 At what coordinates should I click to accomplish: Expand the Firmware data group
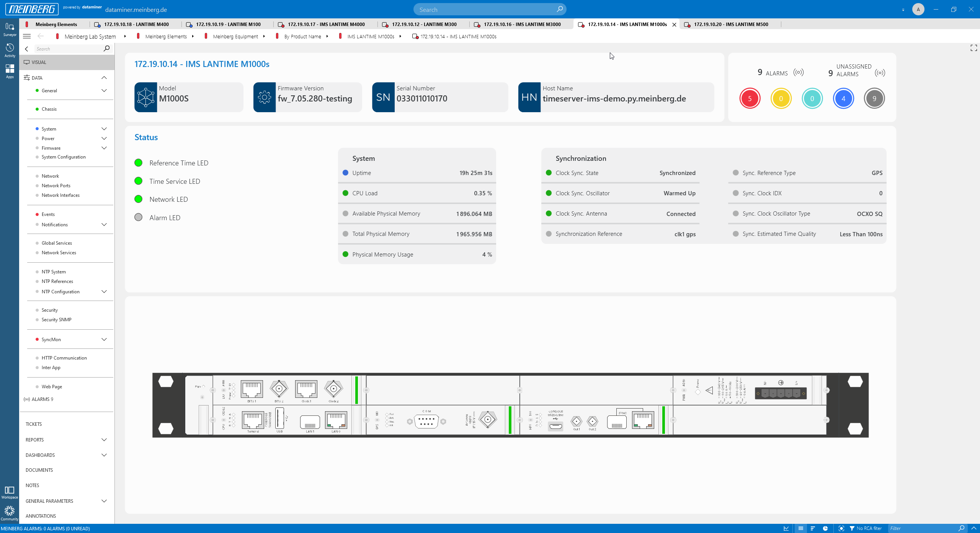[x=104, y=148]
